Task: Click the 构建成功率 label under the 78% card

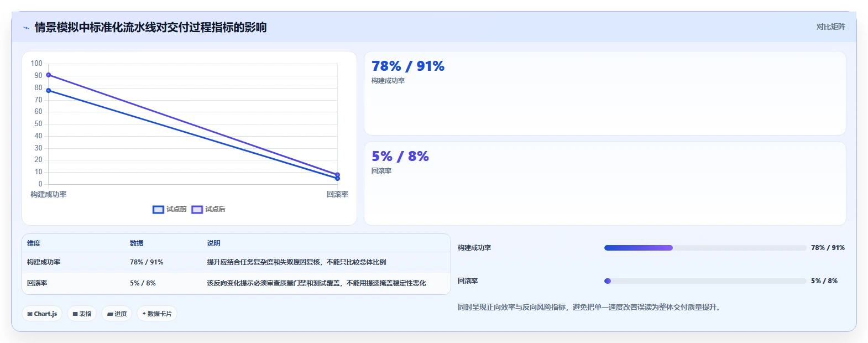Action: [388, 81]
